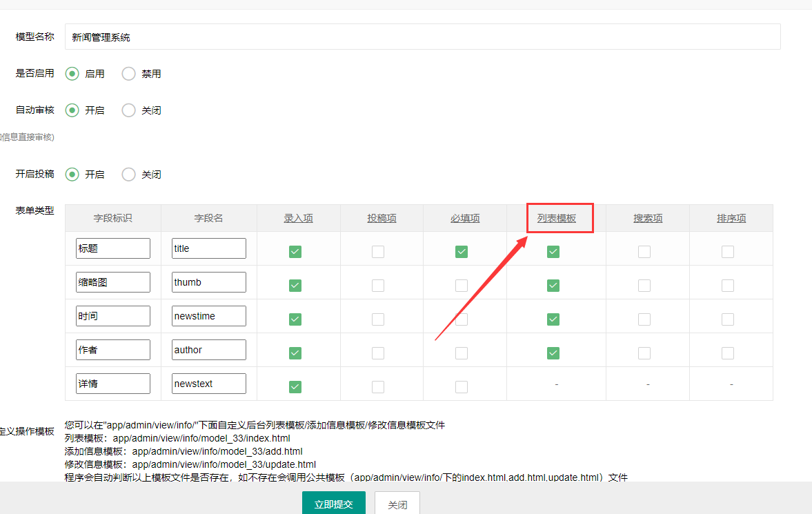812x514 pixels.
Task: Check 投稿项 for the title row
Action: coord(378,252)
